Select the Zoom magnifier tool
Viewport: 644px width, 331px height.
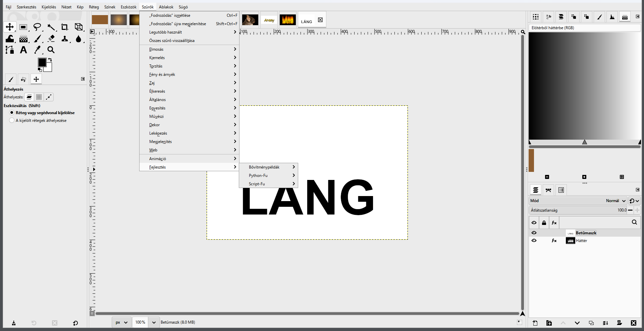[51, 50]
